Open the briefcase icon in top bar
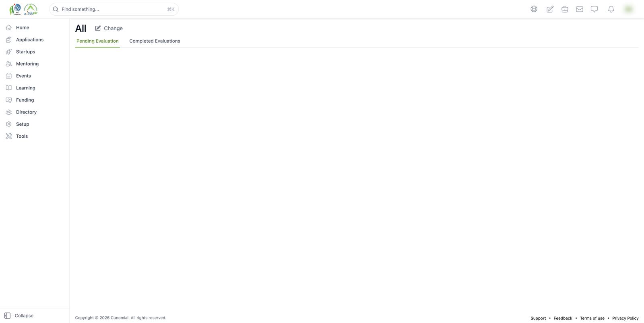644x323 pixels. (565, 9)
